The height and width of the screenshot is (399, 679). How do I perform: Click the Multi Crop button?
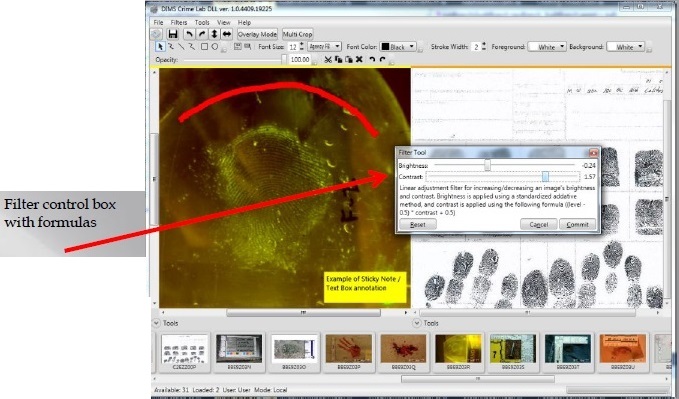point(297,34)
